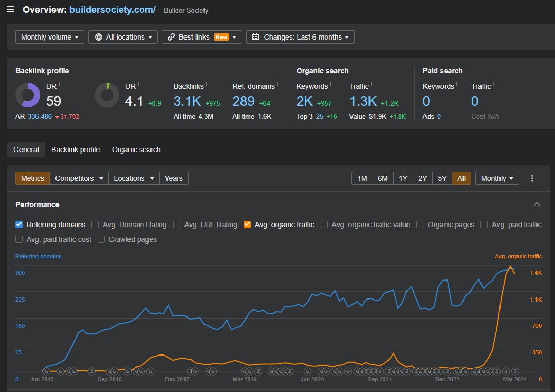Click the chain link icon in Best links
Viewport: 555px width, 392px height.
click(x=171, y=37)
